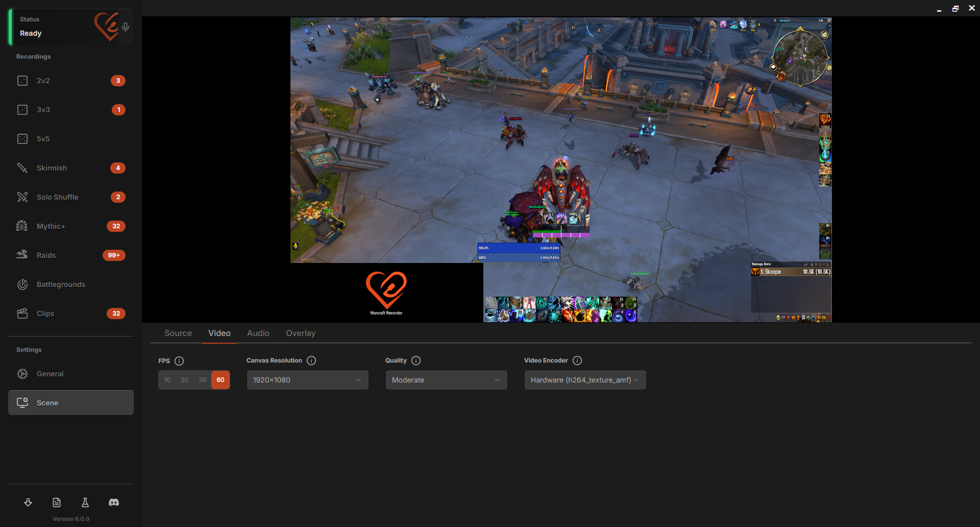
Task: Open the Discord link icon
Action: [x=114, y=502]
